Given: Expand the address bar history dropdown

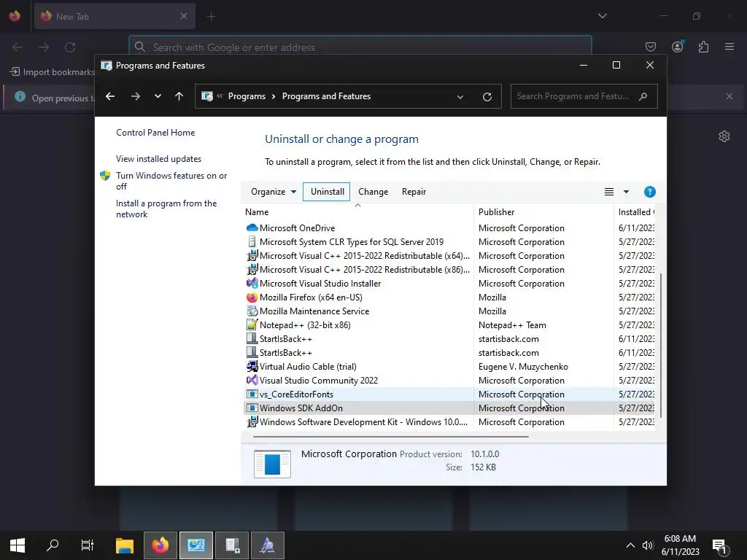Looking at the screenshot, I should pos(460,97).
